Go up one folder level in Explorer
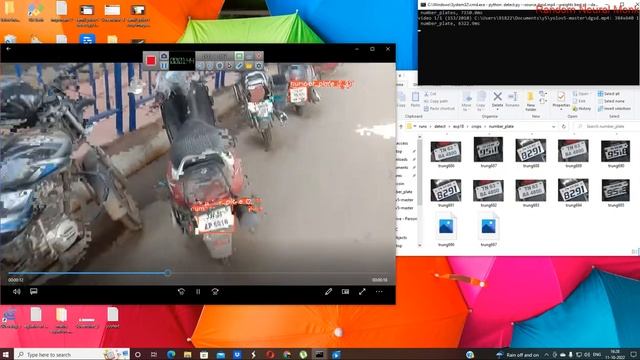The height and width of the screenshot is (360, 640). click(x=401, y=127)
